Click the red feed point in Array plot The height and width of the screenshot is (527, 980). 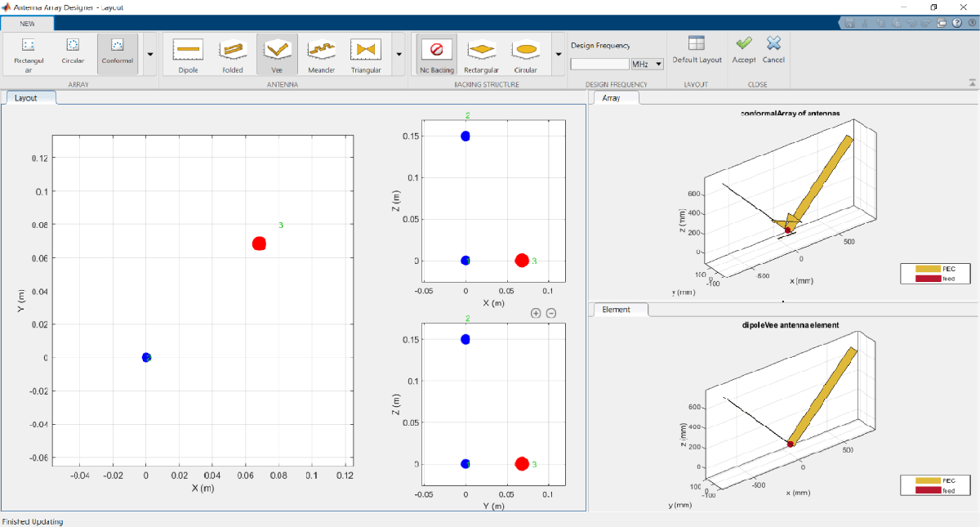click(788, 230)
